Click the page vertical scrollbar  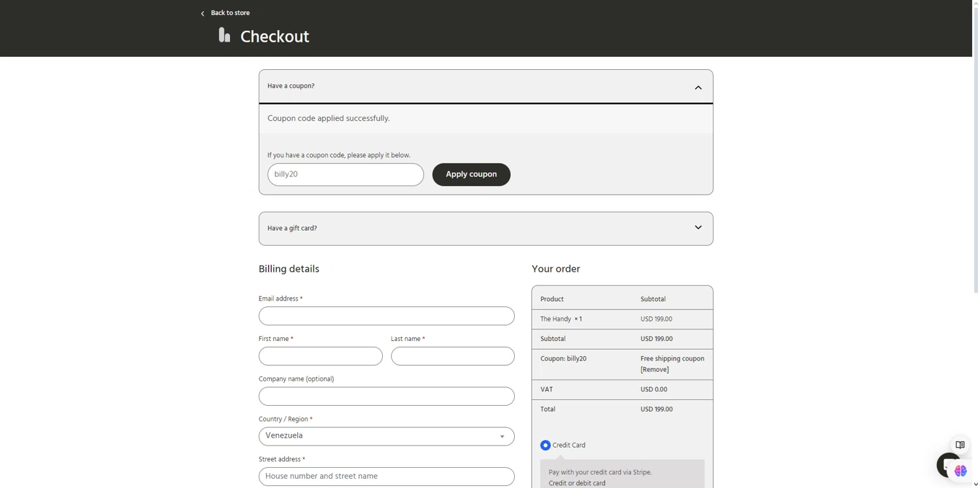click(976, 147)
